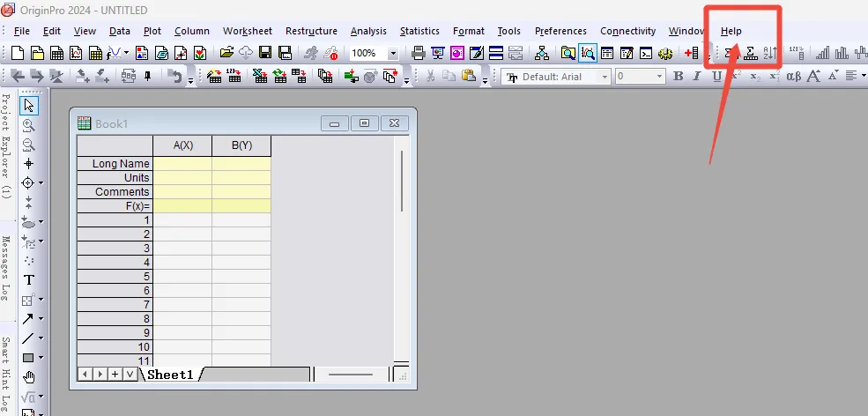Create a new matrix window
The height and width of the screenshot is (416, 868).
95,53
